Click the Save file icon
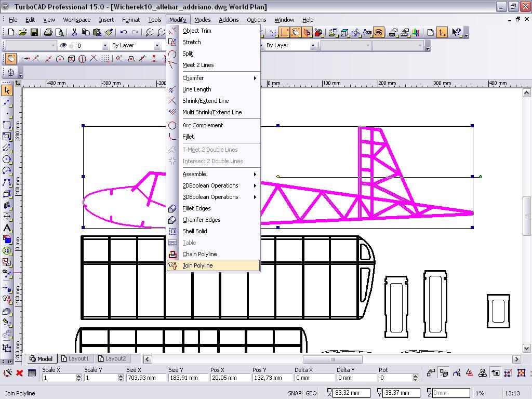This screenshot has width=532, height=400. pos(34,32)
